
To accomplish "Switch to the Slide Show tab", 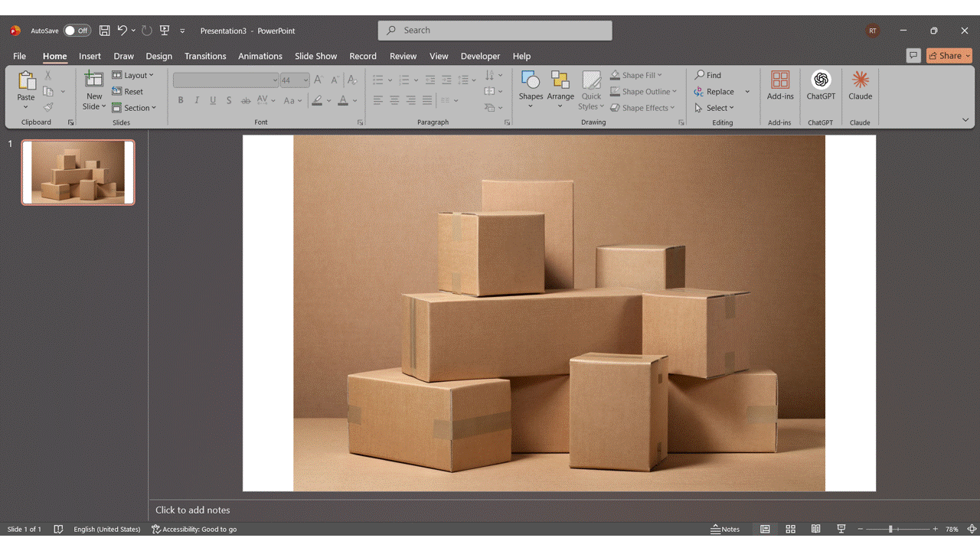I will click(x=315, y=56).
